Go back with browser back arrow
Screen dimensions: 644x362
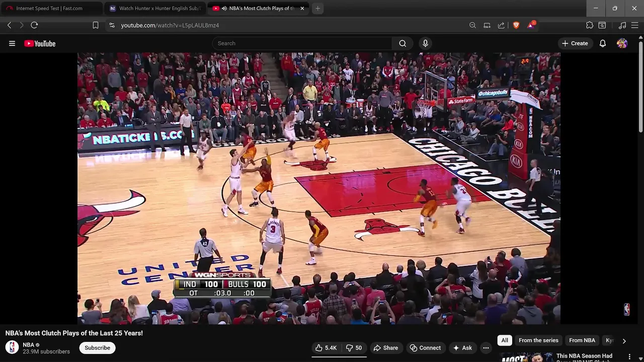9,25
